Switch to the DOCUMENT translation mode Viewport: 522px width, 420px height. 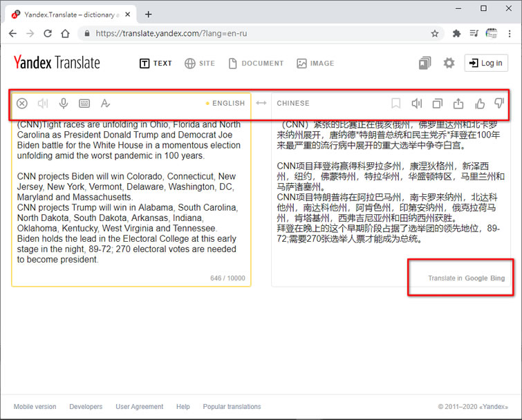256,63
